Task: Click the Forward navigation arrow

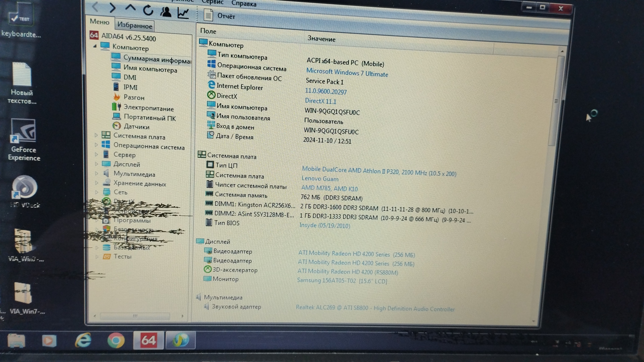Action: coord(112,8)
